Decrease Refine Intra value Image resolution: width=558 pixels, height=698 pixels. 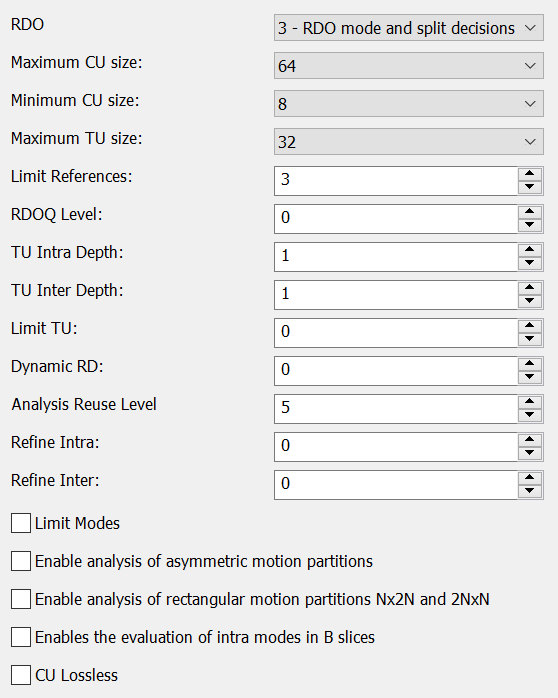pyautogui.click(x=530, y=453)
